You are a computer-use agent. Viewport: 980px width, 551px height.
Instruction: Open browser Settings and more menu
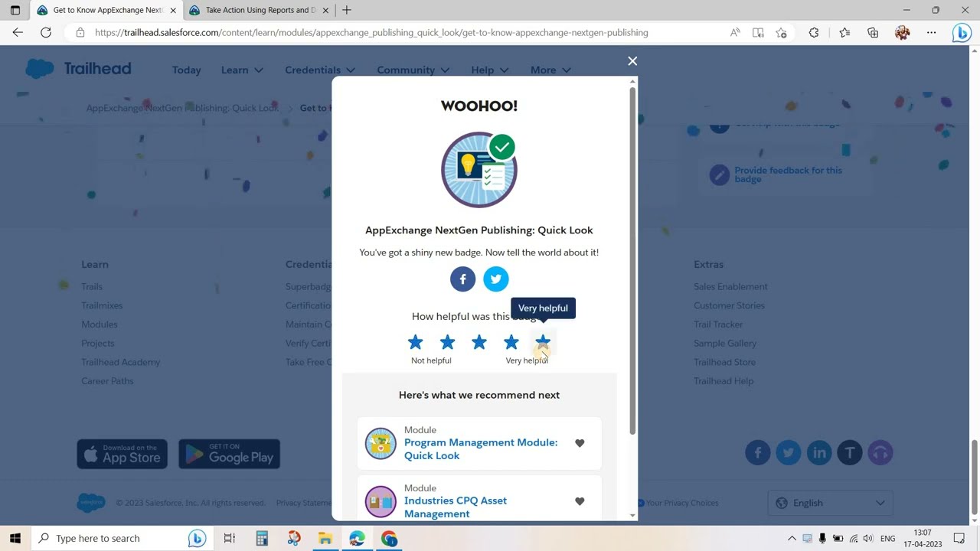tap(931, 32)
